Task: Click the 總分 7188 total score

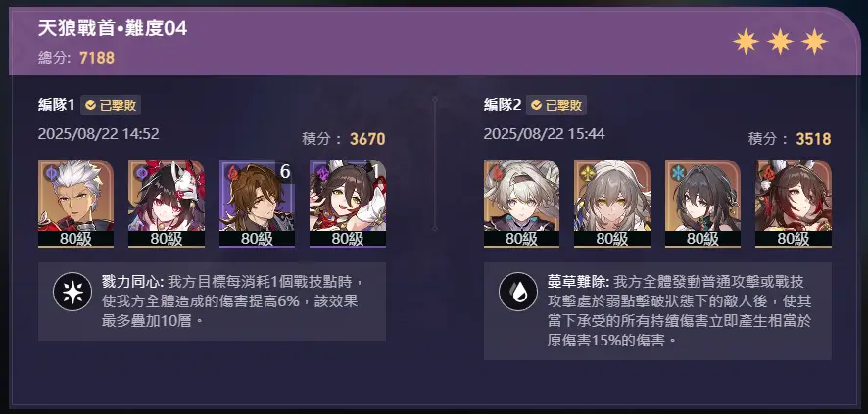Action: (76, 58)
